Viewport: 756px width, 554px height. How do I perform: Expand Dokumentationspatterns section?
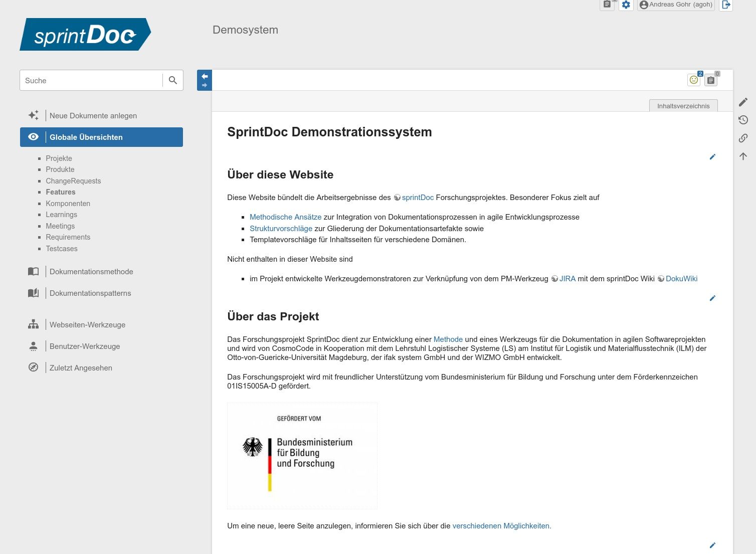(90, 293)
